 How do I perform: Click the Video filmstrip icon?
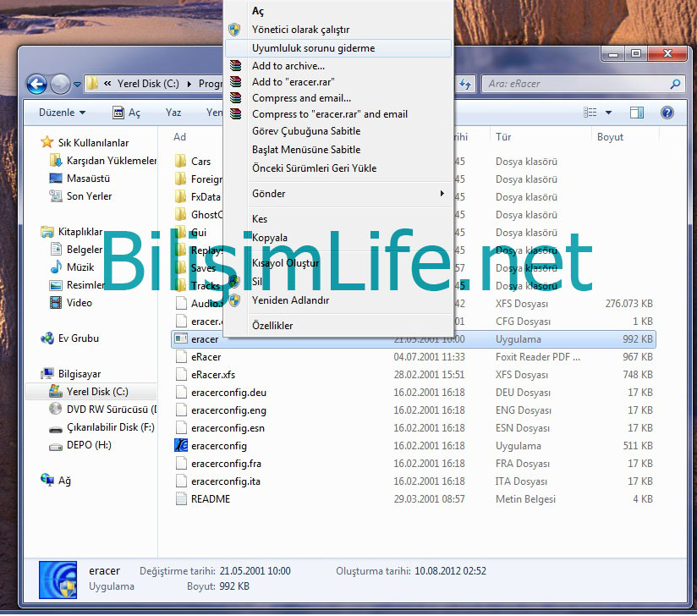56,302
